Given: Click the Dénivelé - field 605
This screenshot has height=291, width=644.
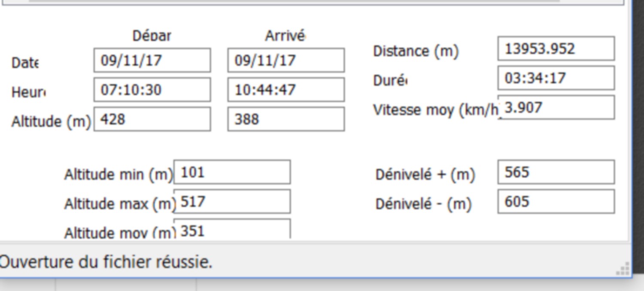Looking at the screenshot, I should pyautogui.click(x=556, y=202).
